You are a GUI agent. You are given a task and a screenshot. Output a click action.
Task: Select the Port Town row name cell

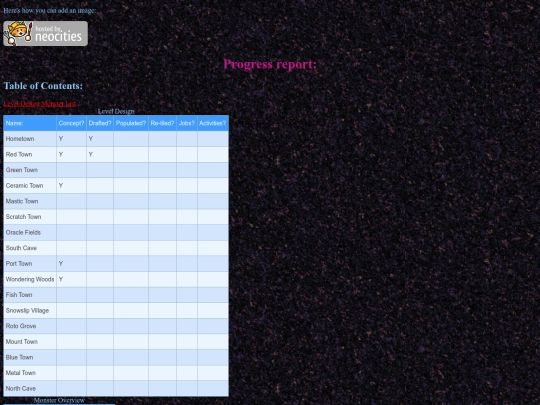pyautogui.click(x=30, y=264)
